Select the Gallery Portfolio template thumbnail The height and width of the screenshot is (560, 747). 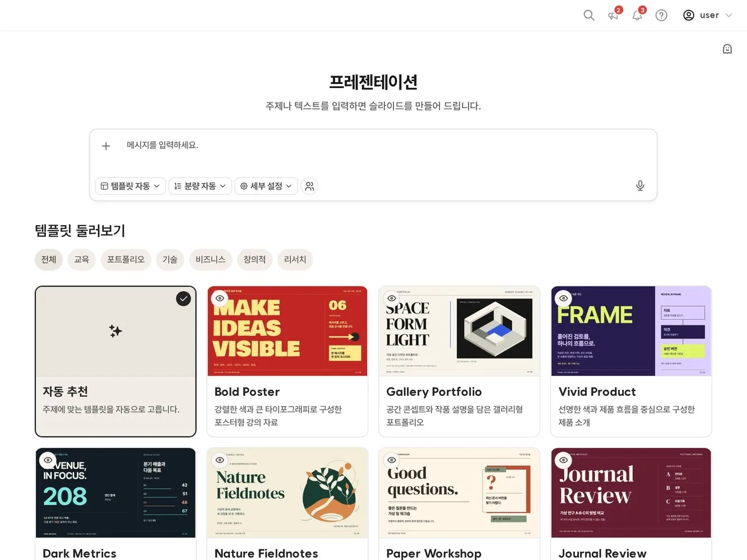460,331
